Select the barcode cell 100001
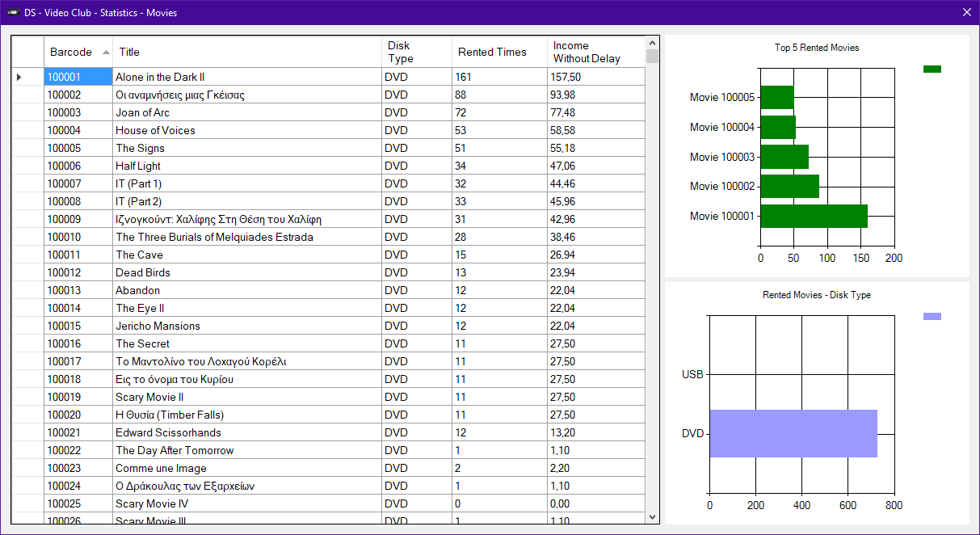 78,77
